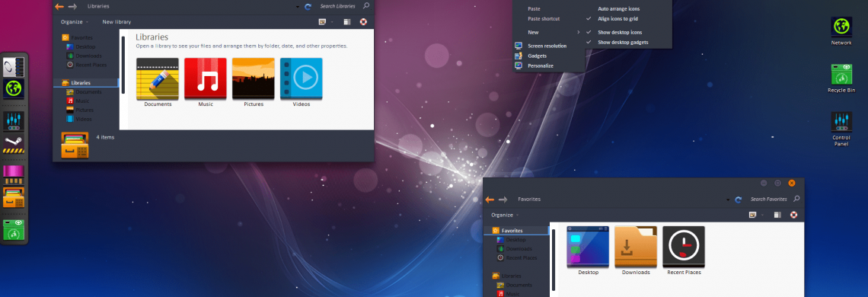Open Recent Places icon in Favorites window
Viewport: 868px width, 297px height.
coord(684,246)
